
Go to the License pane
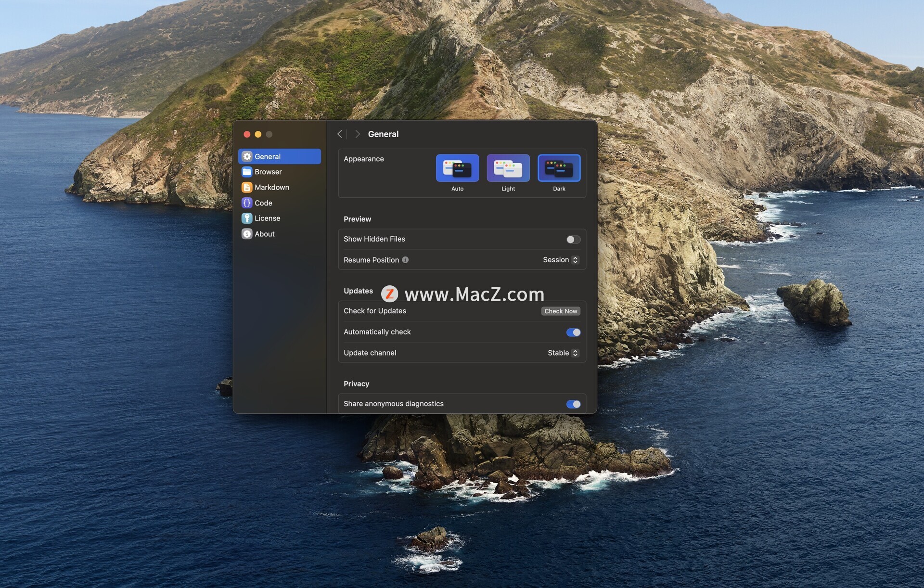[x=280, y=218]
